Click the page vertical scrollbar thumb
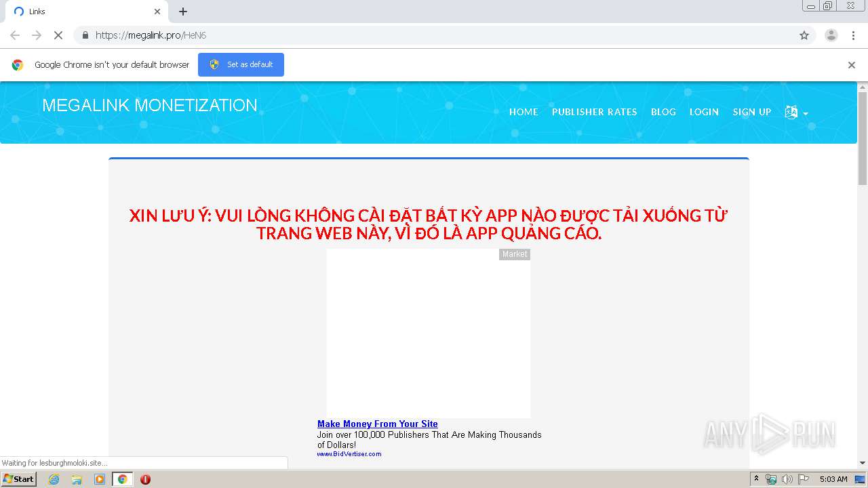Viewport: 868px width, 488px height. (863, 139)
